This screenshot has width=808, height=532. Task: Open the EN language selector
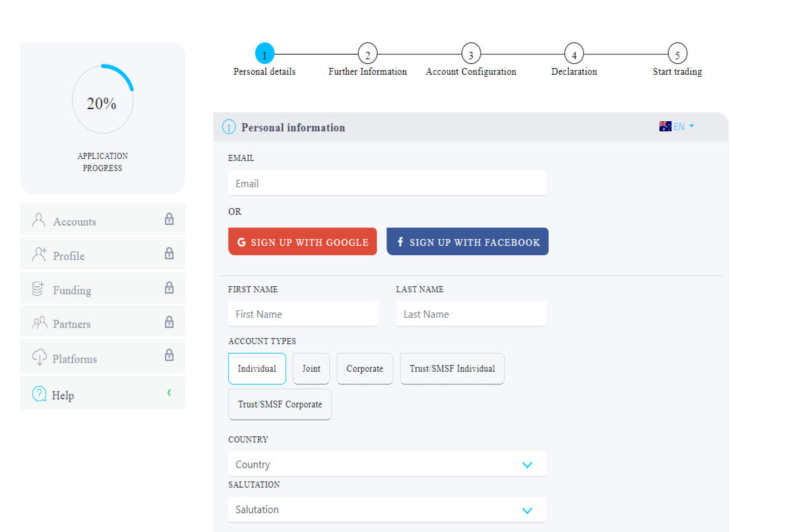(x=677, y=126)
